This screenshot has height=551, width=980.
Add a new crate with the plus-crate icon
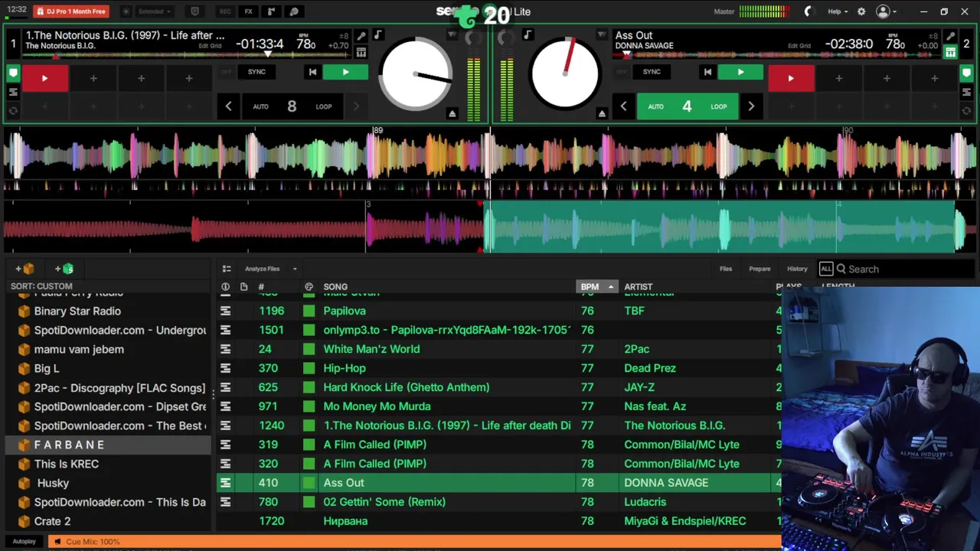[24, 269]
